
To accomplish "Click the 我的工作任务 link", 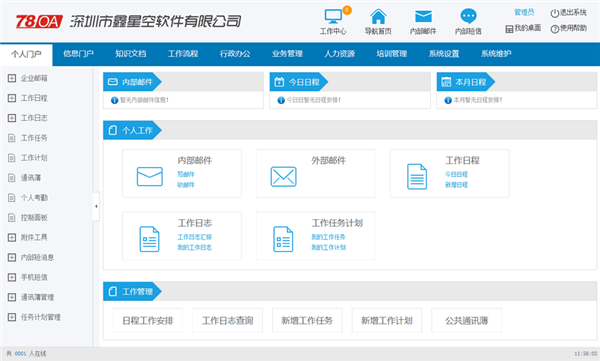I will pyautogui.click(x=328, y=237).
